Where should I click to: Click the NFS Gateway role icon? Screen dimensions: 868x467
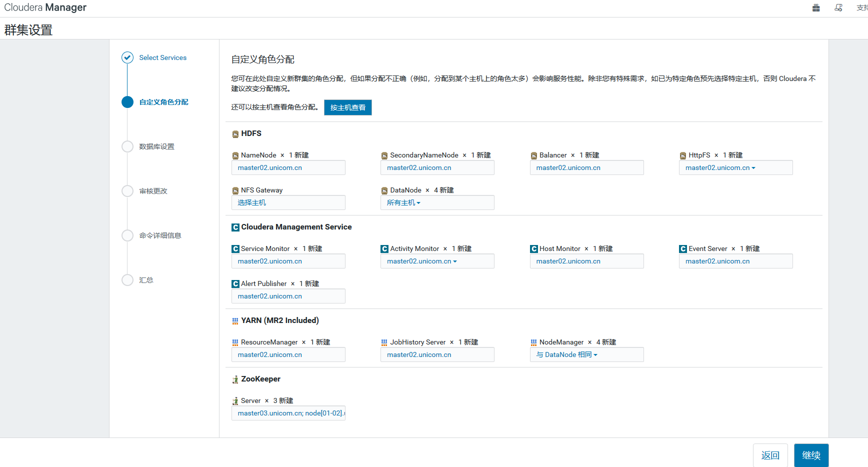pos(235,190)
